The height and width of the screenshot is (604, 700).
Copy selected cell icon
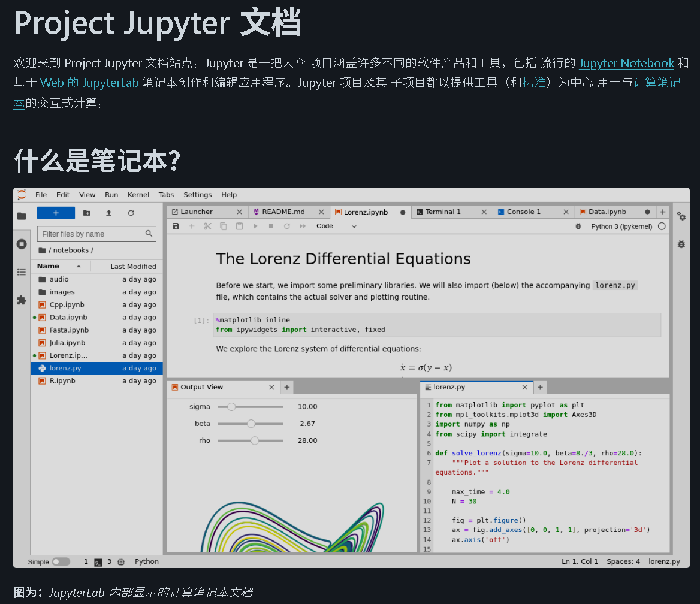click(223, 226)
